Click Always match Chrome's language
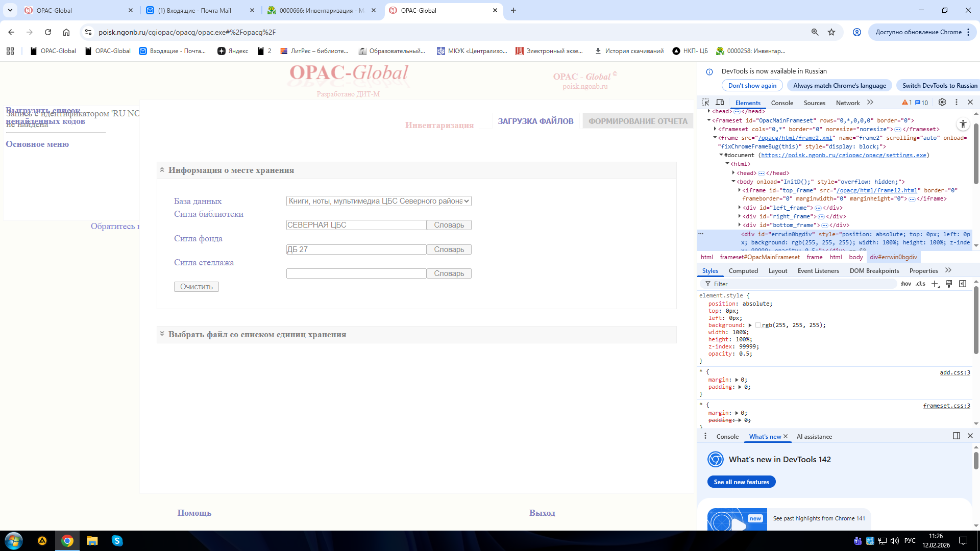 (840, 86)
